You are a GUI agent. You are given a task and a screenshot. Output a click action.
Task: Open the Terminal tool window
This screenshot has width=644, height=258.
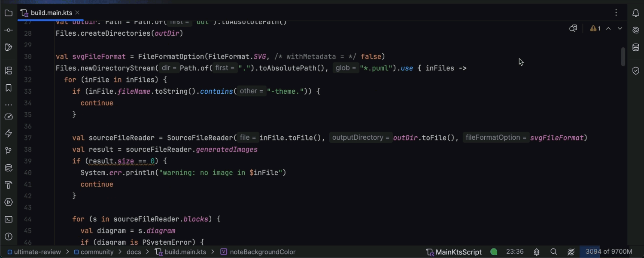tap(9, 219)
